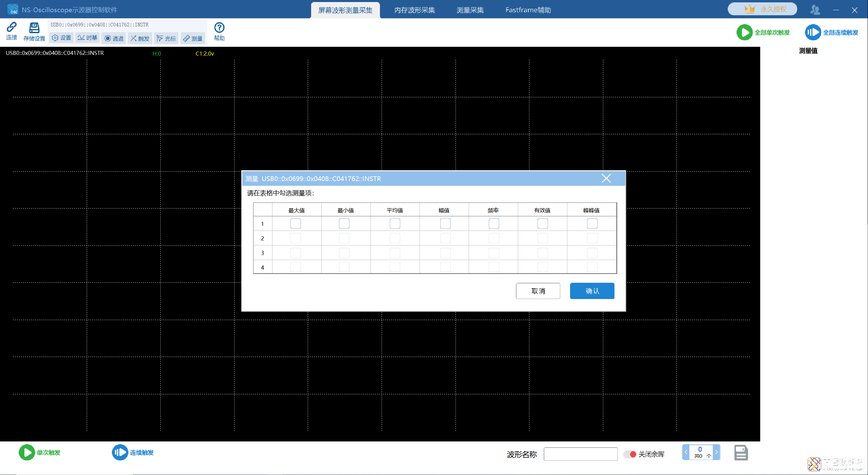This screenshot has height=475, width=868.
Task: Click the 永久授权 license badge
Action: click(x=762, y=9)
